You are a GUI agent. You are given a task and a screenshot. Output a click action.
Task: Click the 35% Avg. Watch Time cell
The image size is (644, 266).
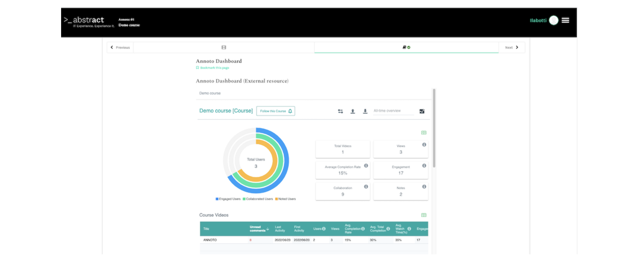pyautogui.click(x=398, y=240)
